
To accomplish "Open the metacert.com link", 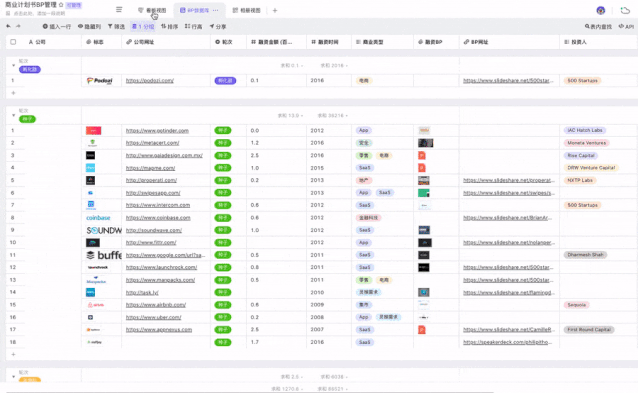I will click(153, 143).
